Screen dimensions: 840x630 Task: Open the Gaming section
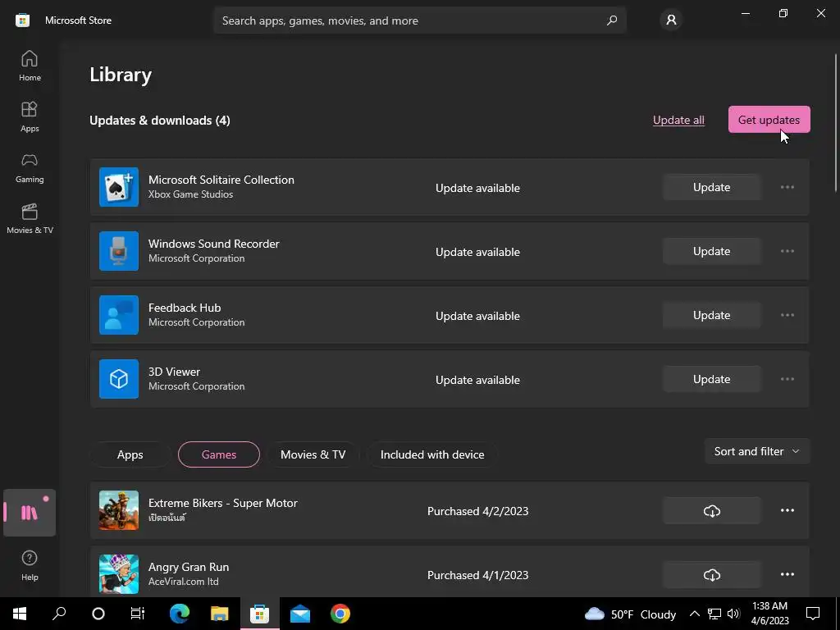[x=30, y=167]
